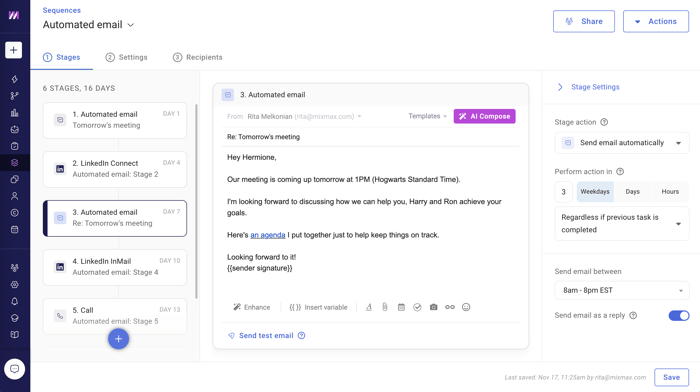
Task: Select the Days option
Action: click(633, 192)
